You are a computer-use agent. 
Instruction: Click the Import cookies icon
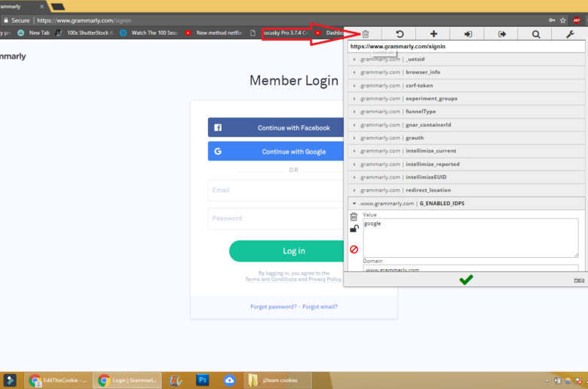(x=467, y=34)
